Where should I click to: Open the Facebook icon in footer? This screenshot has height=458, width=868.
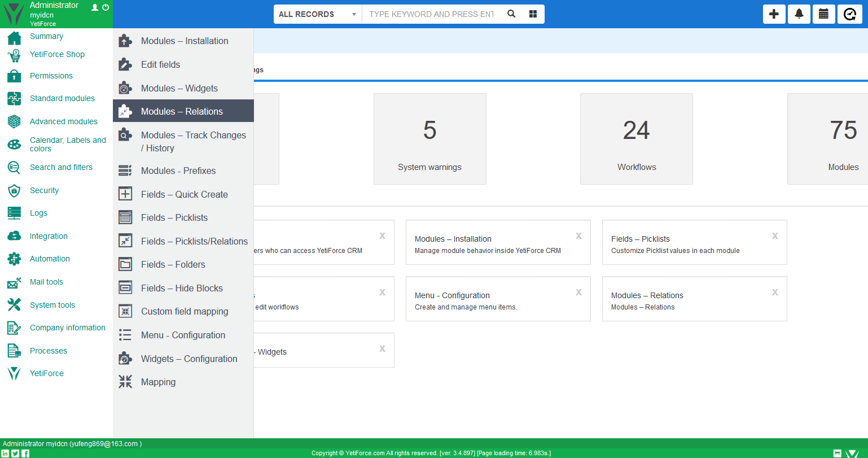(25, 453)
